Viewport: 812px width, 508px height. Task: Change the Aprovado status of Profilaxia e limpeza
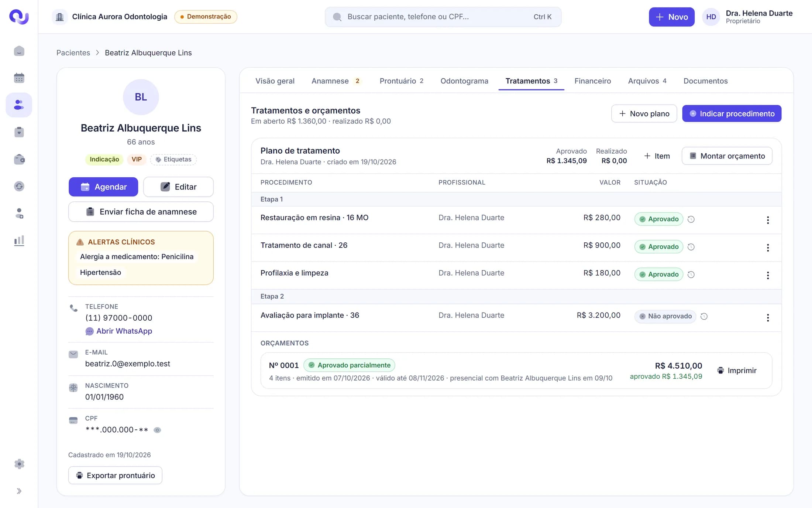point(659,274)
